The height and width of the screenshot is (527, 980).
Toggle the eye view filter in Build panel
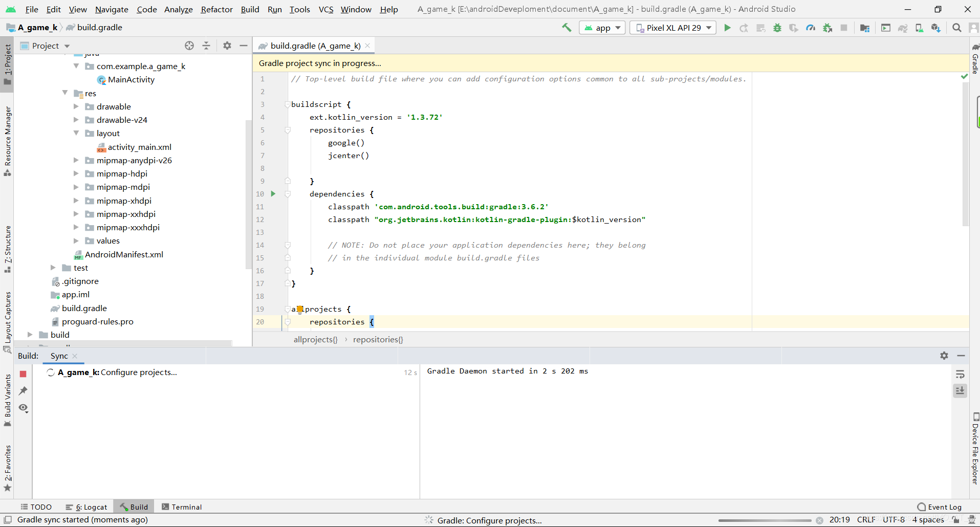pos(23,408)
